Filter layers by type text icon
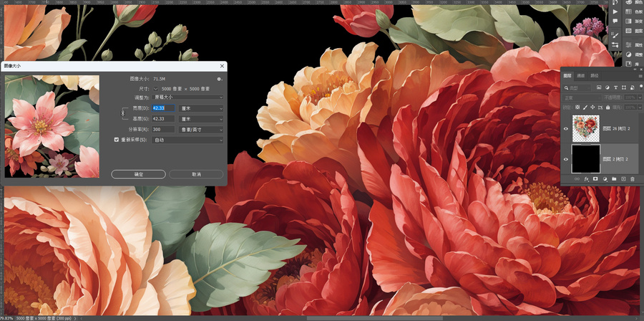The height and width of the screenshot is (321, 644). (x=615, y=87)
